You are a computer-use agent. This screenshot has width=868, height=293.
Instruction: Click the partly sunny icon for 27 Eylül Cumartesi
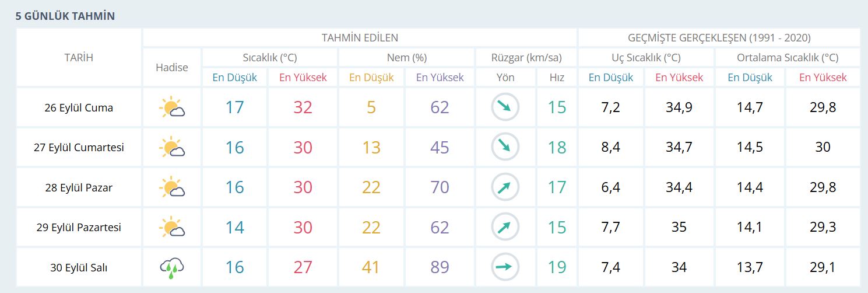(x=172, y=147)
